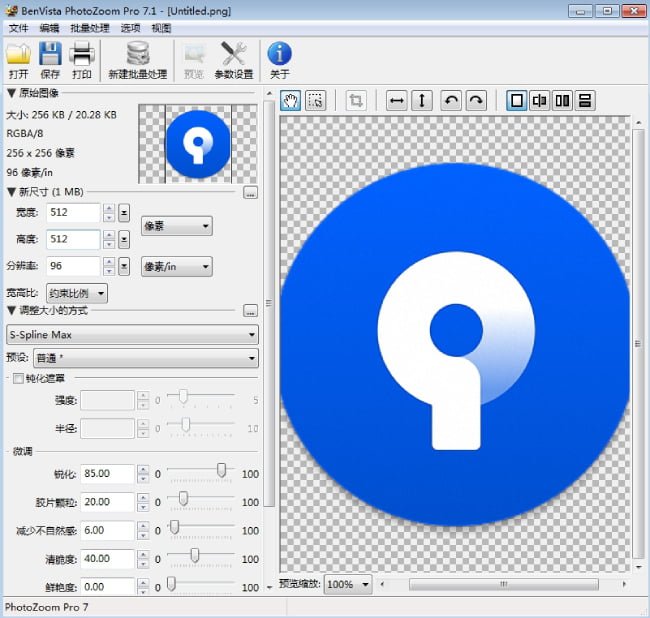Open the 编辑 menu
650x618 pixels.
[49, 28]
